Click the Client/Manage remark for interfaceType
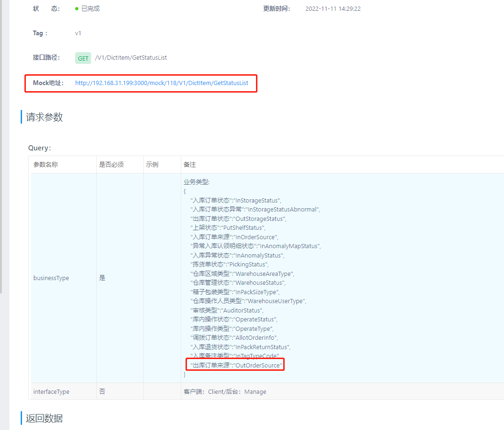The height and width of the screenshot is (430, 504). point(225,391)
